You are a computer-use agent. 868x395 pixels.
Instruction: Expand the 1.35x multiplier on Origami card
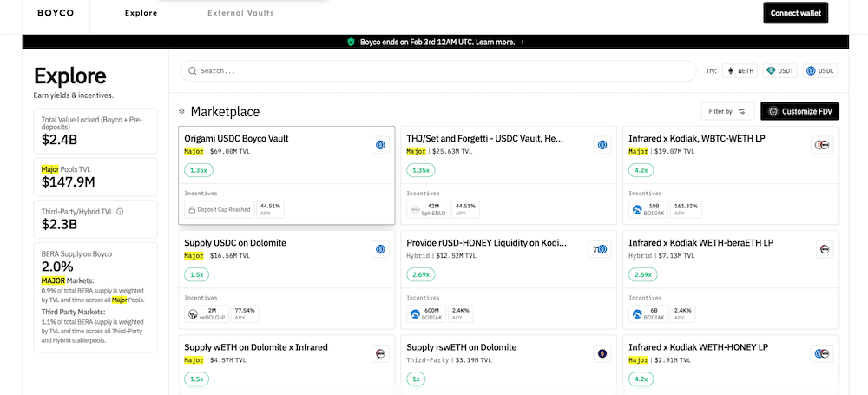coord(199,171)
